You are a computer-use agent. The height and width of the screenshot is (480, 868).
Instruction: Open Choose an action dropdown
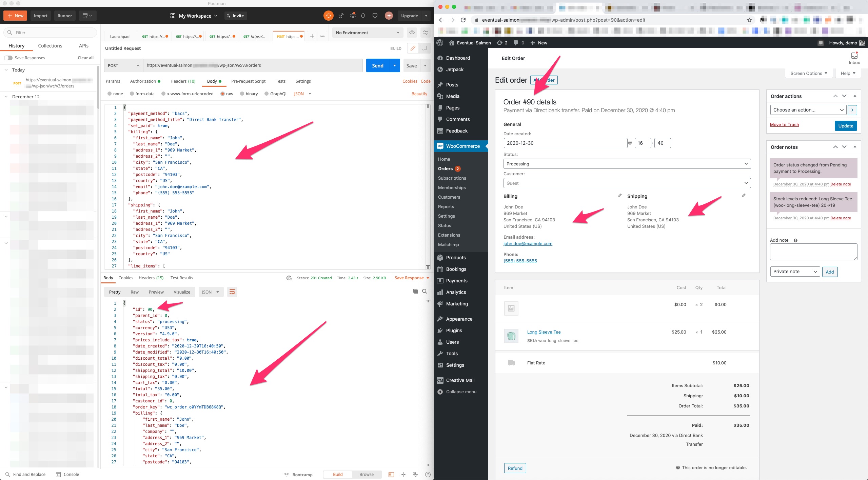808,110
